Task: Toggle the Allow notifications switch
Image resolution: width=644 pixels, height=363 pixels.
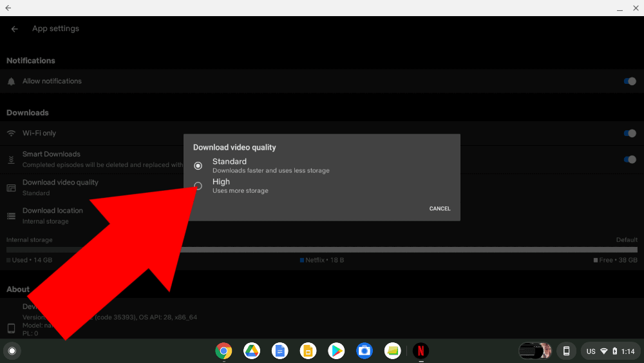Action: click(630, 81)
